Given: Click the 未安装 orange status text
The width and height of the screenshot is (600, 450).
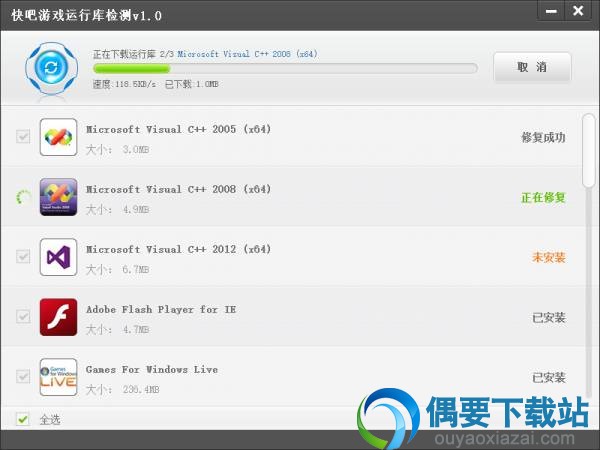Looking at the screenshot, I should point(549,258).
